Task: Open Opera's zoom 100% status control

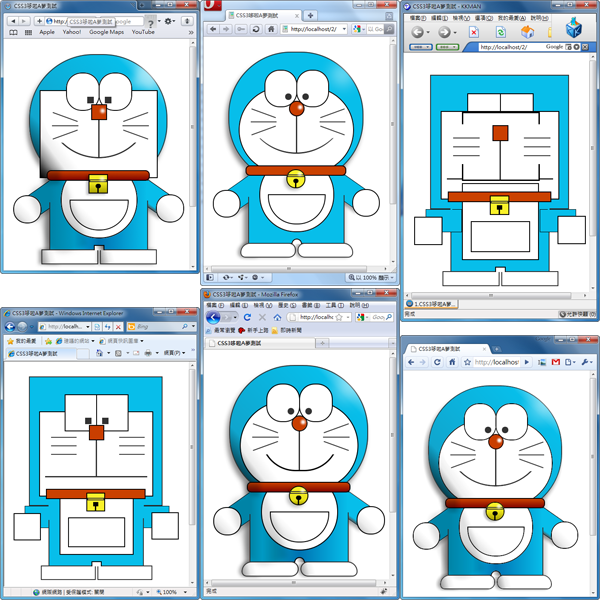Action: (x=371, y=277)
